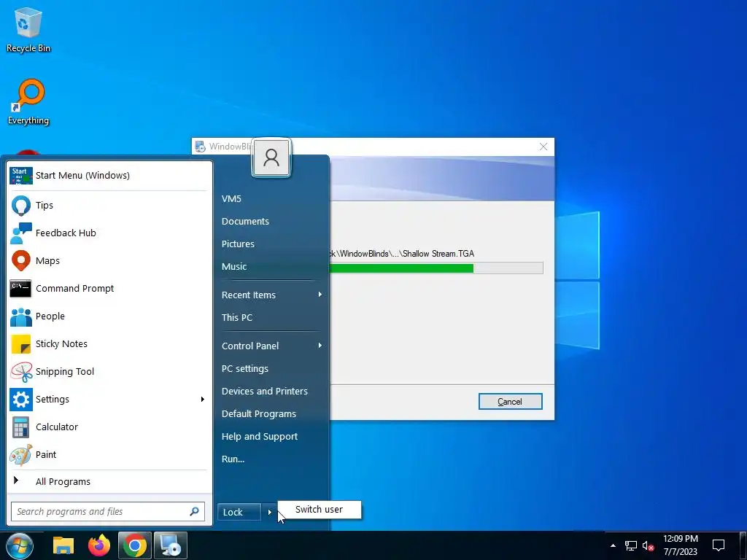Open Devices and Printers

[x=264, y=392]
